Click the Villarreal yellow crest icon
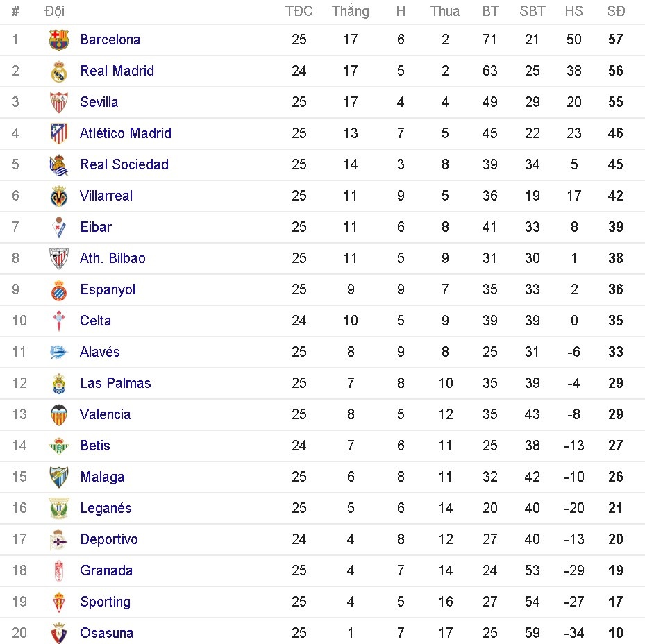The height and width of the screenshot is (644, 645). coord(59,196)
